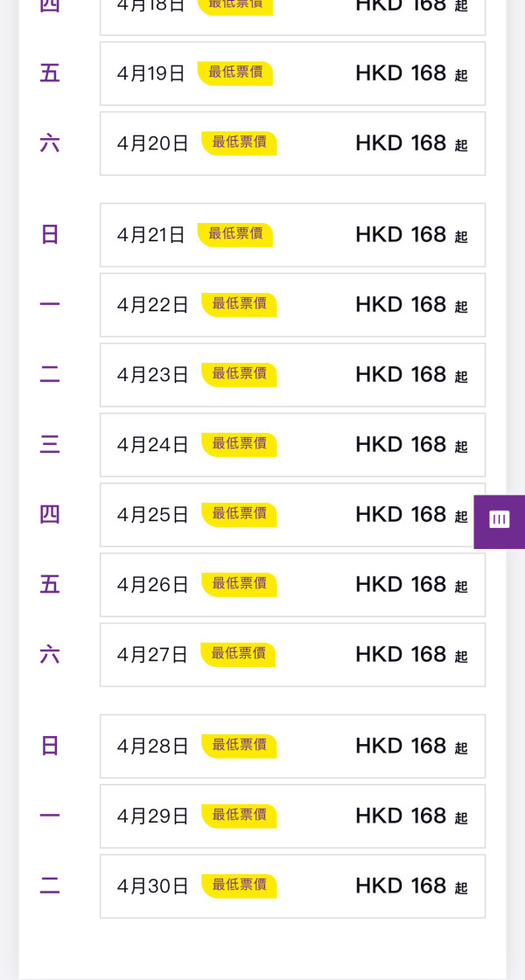
Task: Select the 4月20日 fare card
Action: click(292, 143)
